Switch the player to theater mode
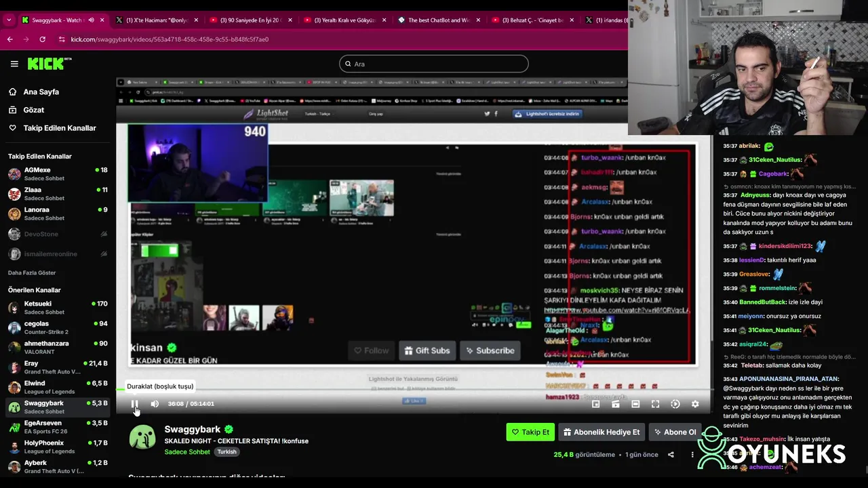Viewport: 868px width, 488px height. tap(635, 404)
